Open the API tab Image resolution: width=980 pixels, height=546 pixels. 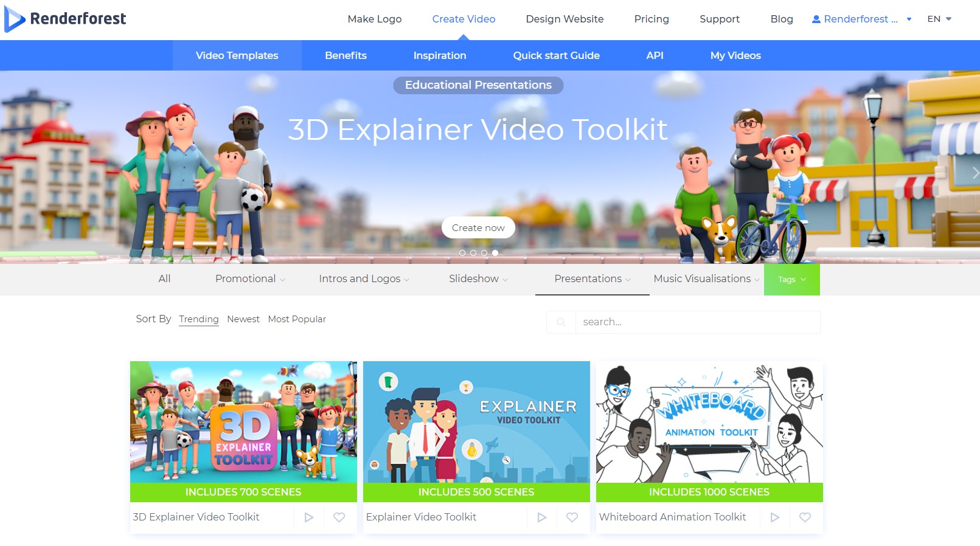click(655, 55)
